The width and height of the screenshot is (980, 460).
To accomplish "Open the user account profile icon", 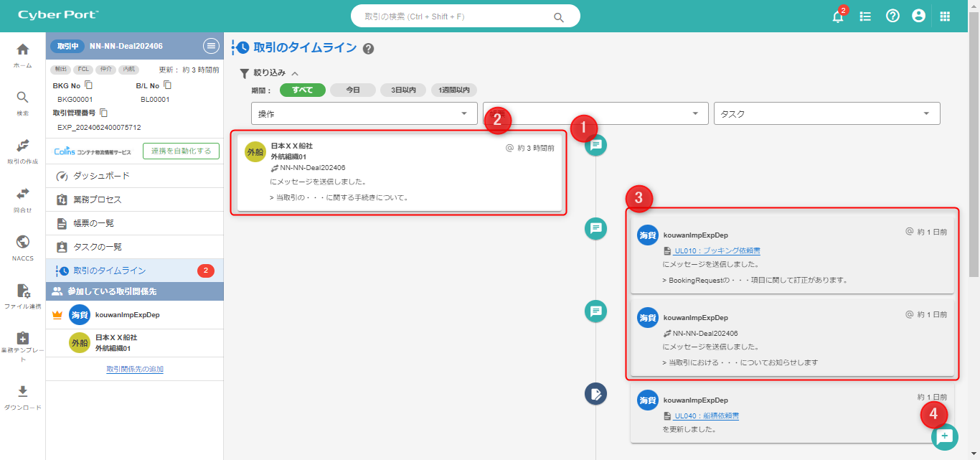I will tap(918, 16).
